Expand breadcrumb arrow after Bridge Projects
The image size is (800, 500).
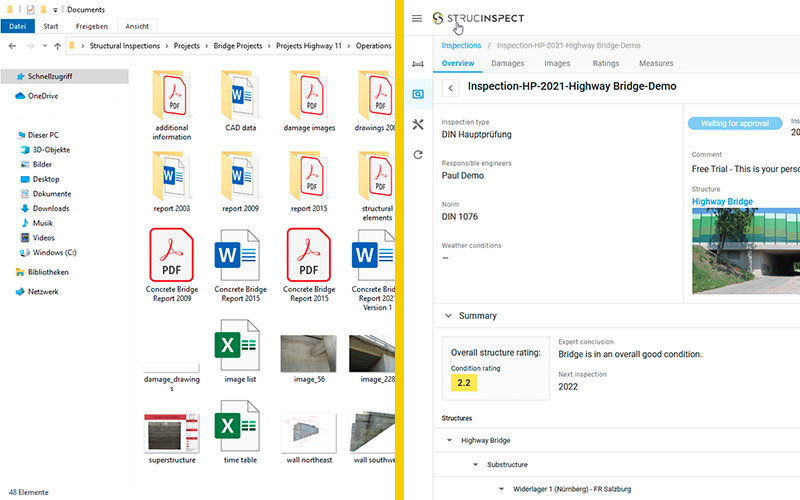coord(269,46)
